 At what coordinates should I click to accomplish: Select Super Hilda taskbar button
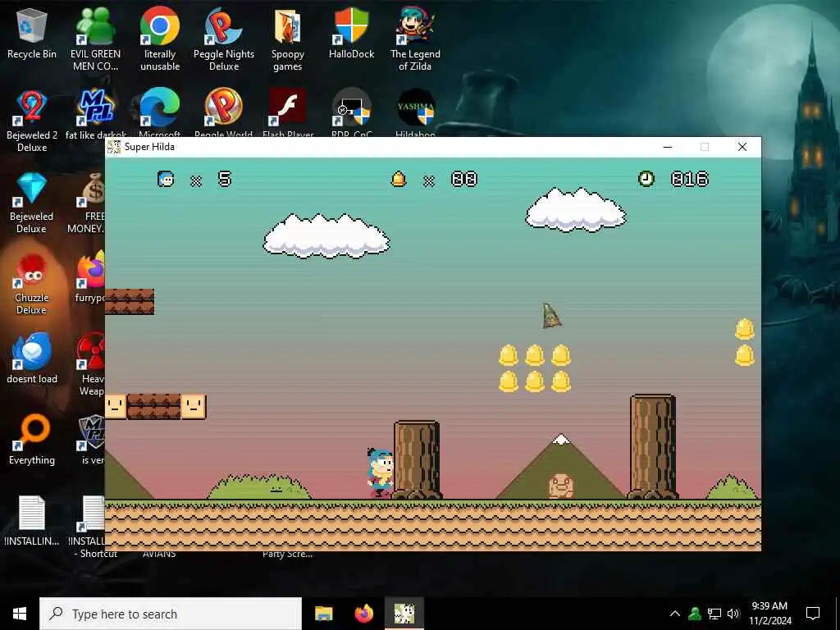[404, 614]
